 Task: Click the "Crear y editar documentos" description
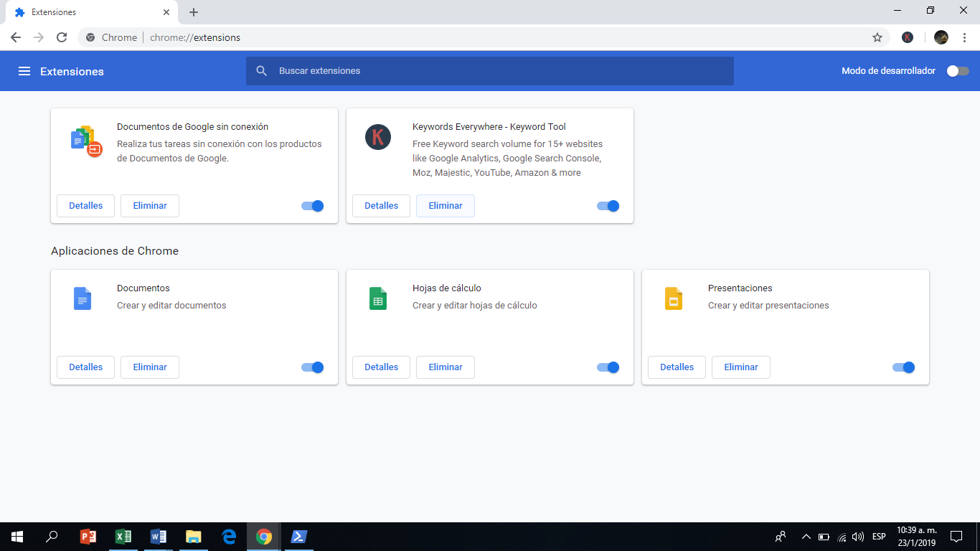coord(171,306)
